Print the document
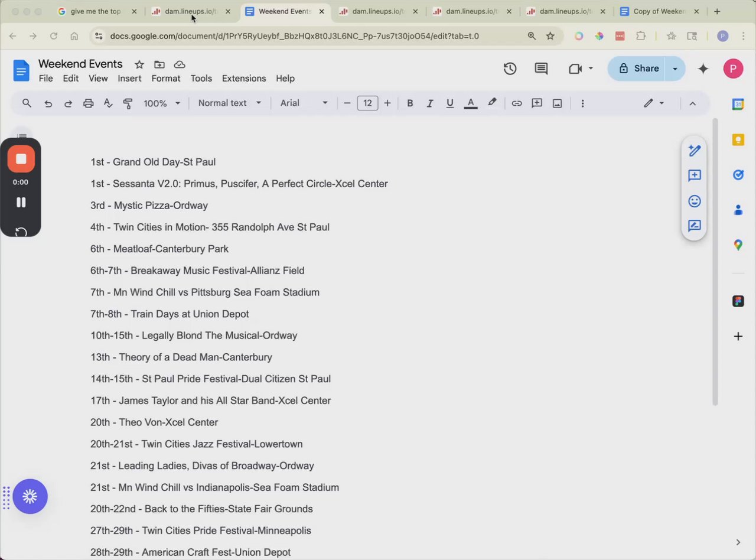The height and width of the screenshot is (560, 756). click(x=88, y=103)
